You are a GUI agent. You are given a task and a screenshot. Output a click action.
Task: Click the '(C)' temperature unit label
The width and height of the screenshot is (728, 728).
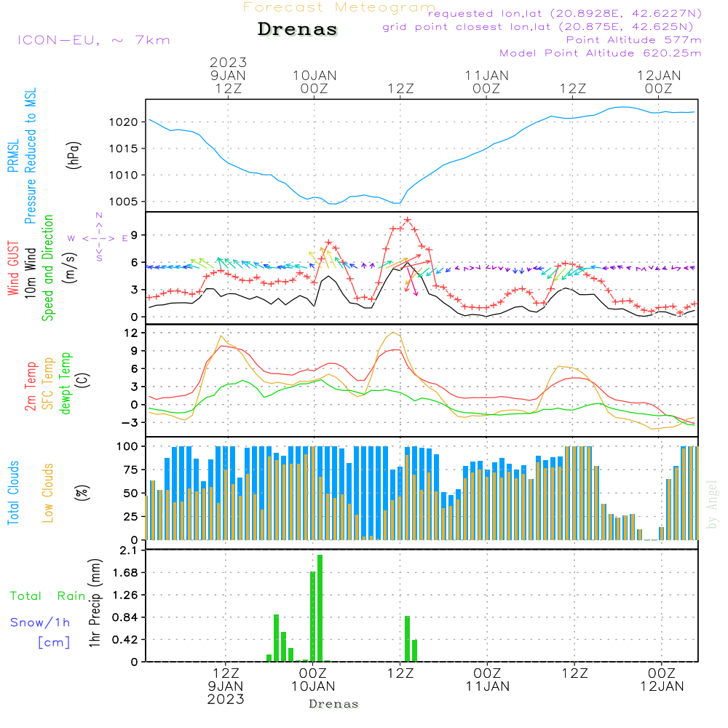point(82,380)
